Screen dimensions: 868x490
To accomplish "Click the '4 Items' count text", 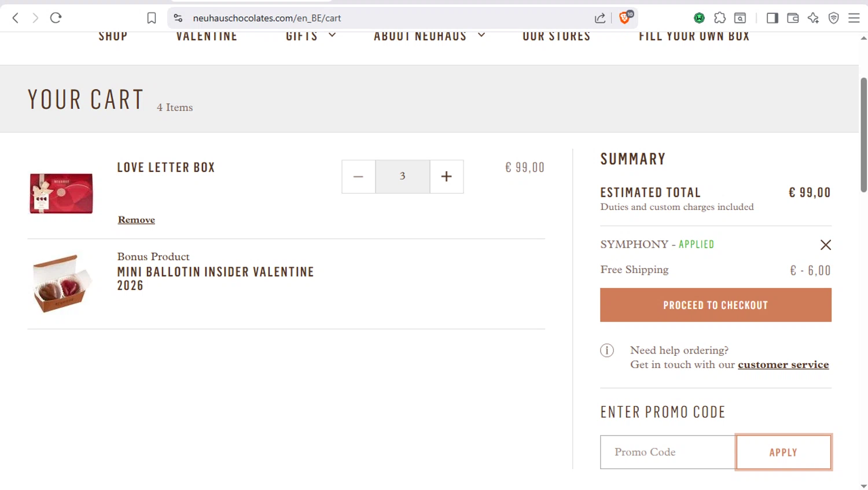I will pyautogui.click(x=175, y=108).
